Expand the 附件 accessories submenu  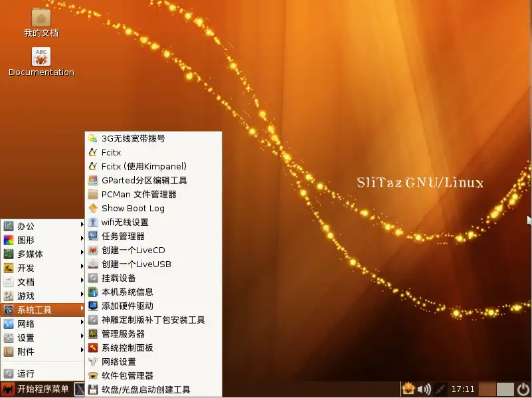tap(43, 351)
